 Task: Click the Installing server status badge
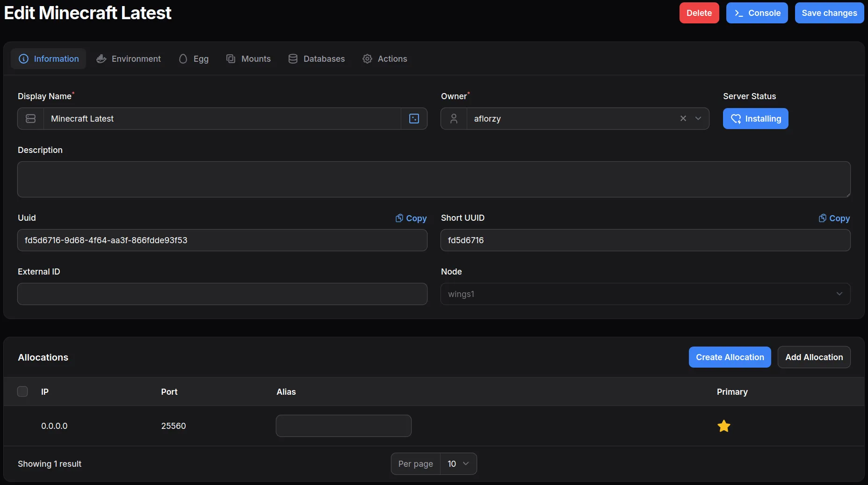click(x=755, y=119)
